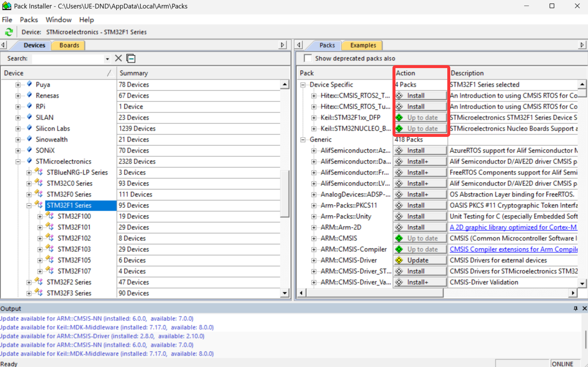Click the collapse all devices icon
This screenshot has height=367, width=588.
click(x=131, y=58)
